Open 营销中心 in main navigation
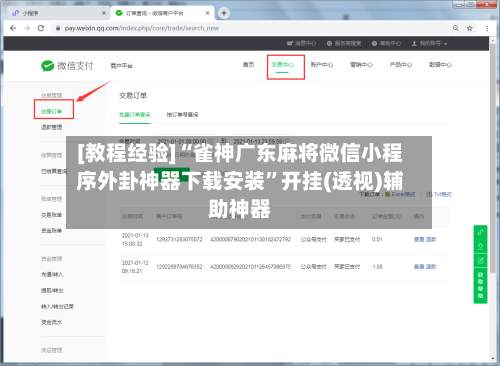This screenshot has width=500, height=366. point(361,65)
